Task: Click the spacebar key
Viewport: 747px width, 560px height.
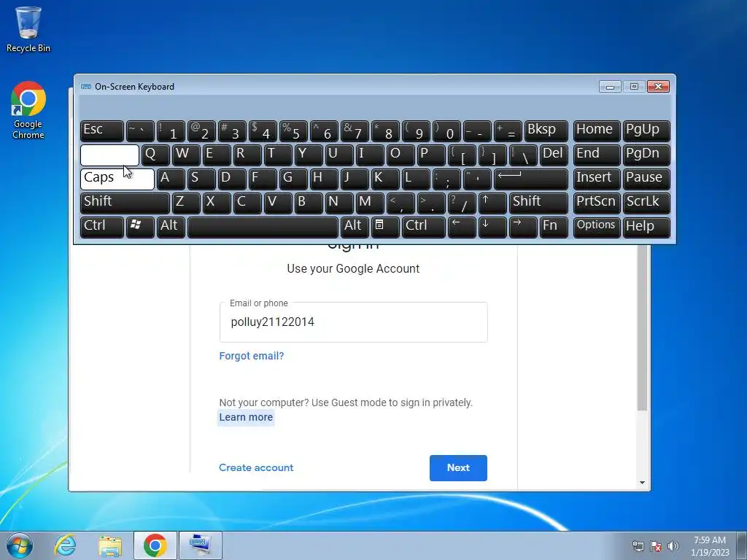Action: point(263,227)
